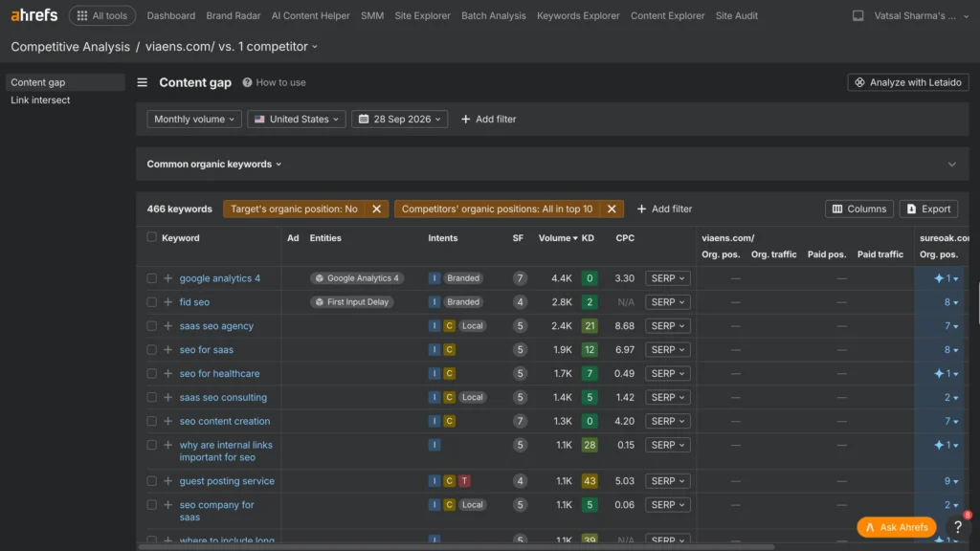Add 'seo for healthcare' to a list
This screenshot has height=551, width=980.
(167, 373)
